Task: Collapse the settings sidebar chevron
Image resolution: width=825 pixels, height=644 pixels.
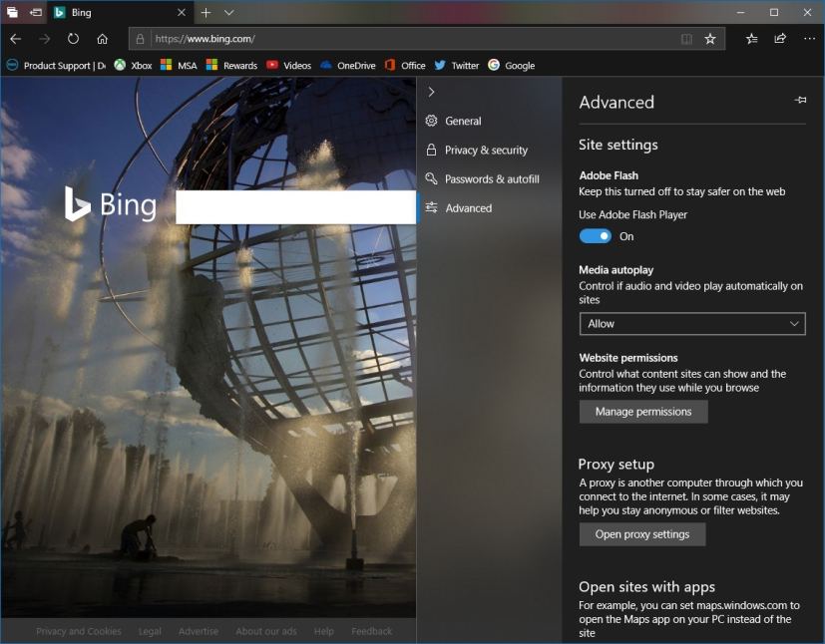Action: point(431,91)
